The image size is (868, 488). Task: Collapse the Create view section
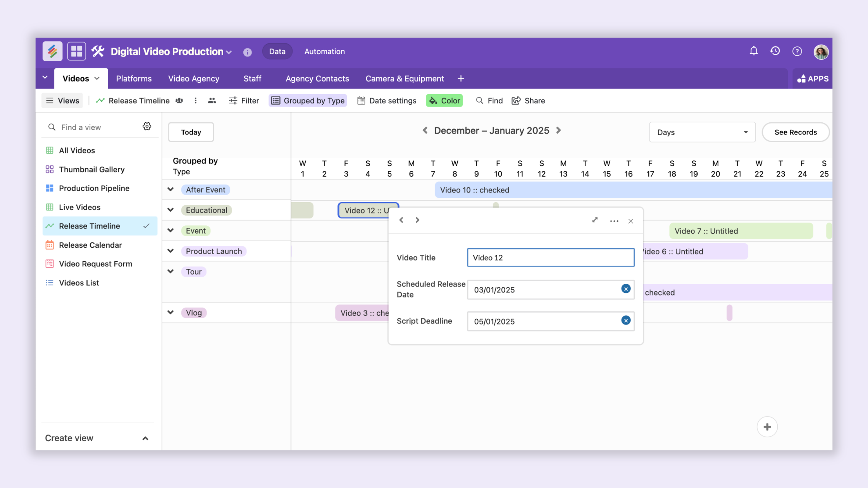pos(145,438)
